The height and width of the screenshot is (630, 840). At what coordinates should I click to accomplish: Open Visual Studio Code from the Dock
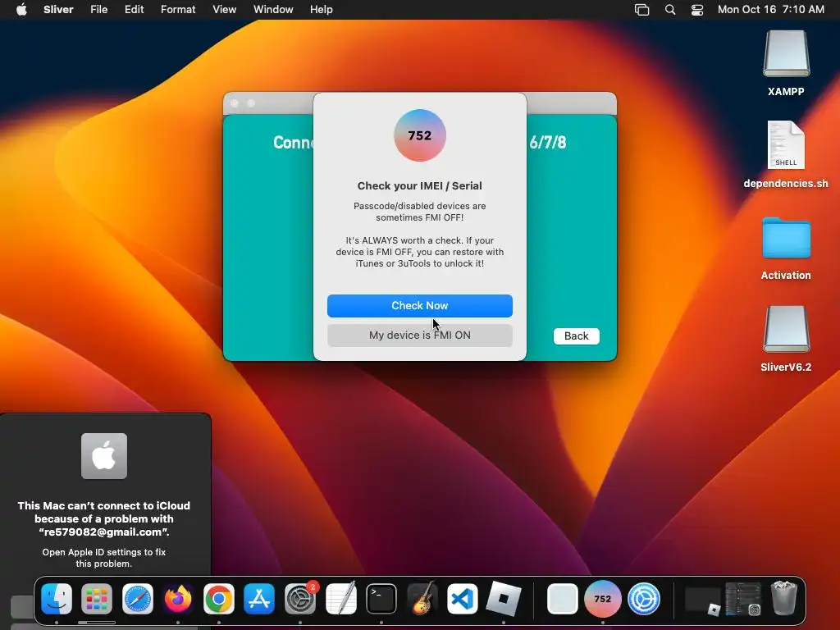pyautogui.click(x=463, y=598)
